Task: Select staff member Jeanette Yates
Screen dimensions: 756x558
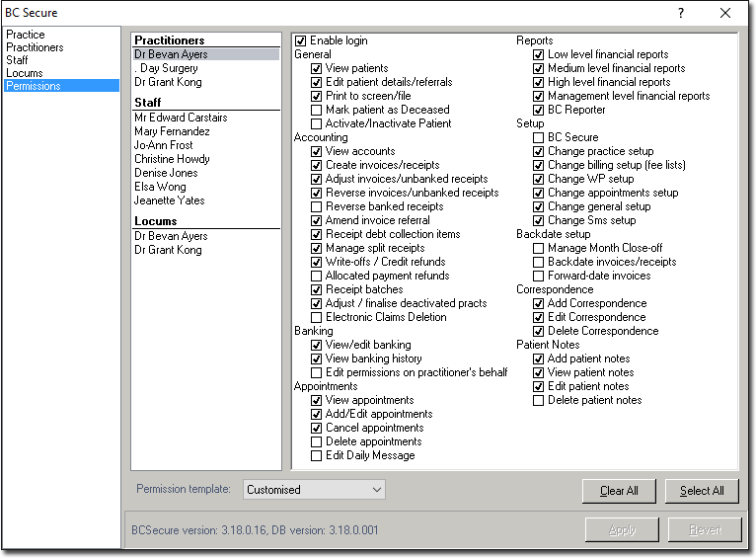Action: click(x=169, y=200)
